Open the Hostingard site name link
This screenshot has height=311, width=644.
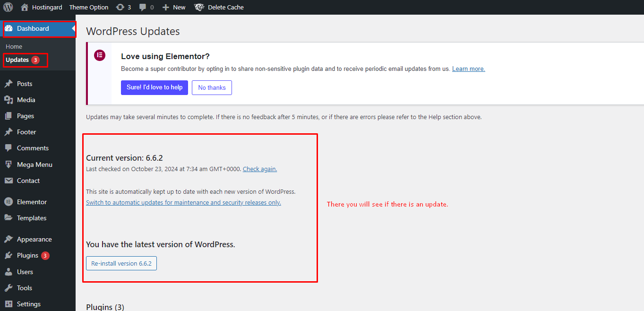point(47,7)
